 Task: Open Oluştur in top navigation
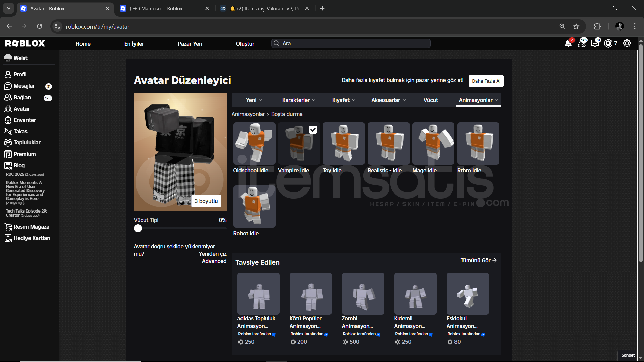(245, 44)
